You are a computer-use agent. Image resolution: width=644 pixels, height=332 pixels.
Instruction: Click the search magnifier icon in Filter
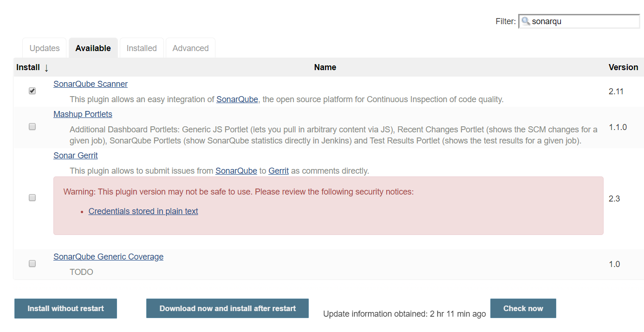pyautogui.click(x=526, y=21)
